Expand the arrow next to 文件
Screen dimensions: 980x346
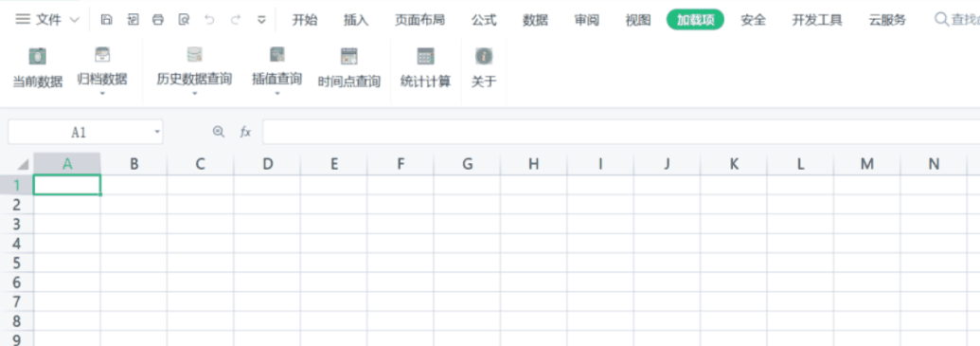[x=75, y=20]
